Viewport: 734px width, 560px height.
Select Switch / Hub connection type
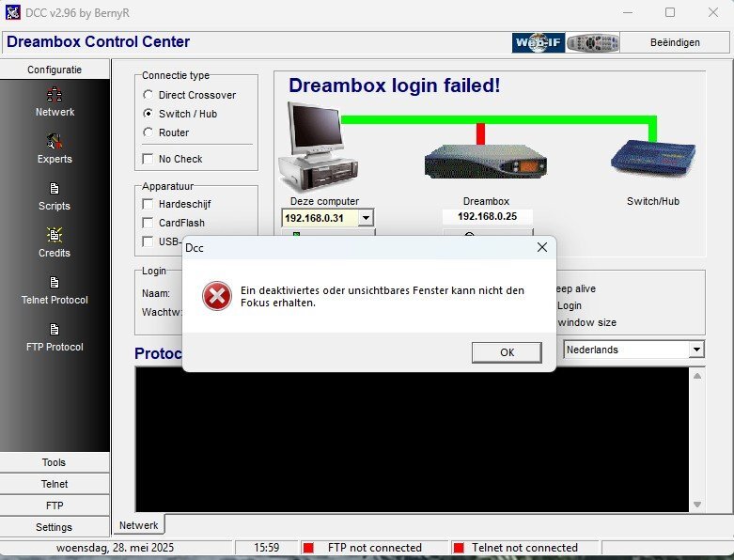click(148, 114)
